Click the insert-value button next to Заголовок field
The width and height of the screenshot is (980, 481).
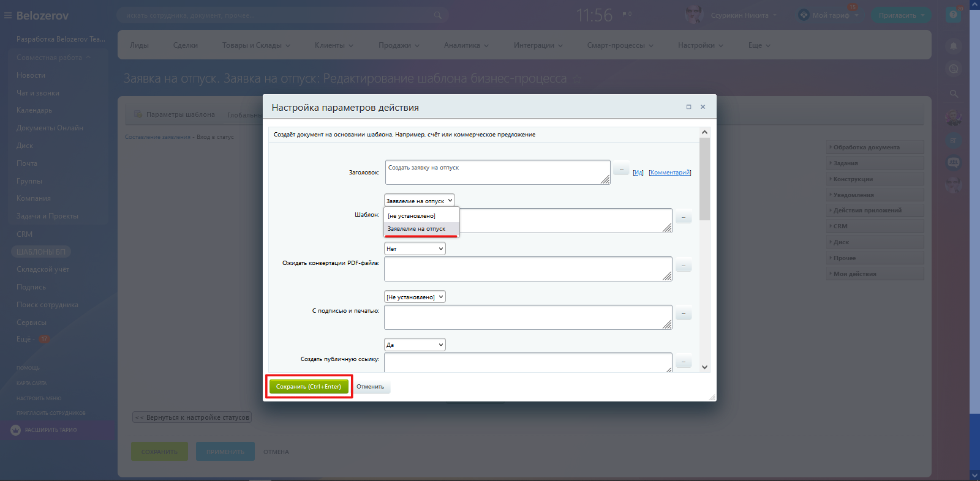click(x=621, y=169)
